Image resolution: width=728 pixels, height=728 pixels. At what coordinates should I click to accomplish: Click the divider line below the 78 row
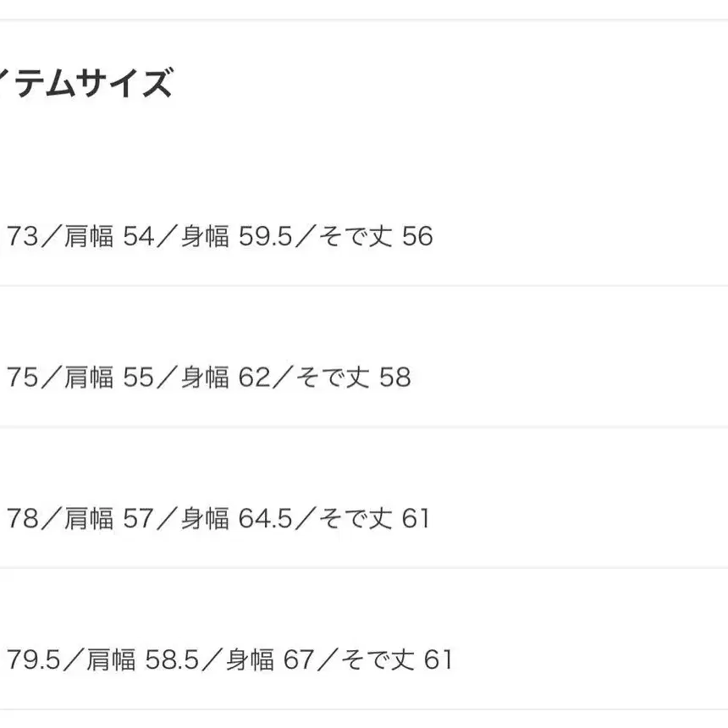364,568
